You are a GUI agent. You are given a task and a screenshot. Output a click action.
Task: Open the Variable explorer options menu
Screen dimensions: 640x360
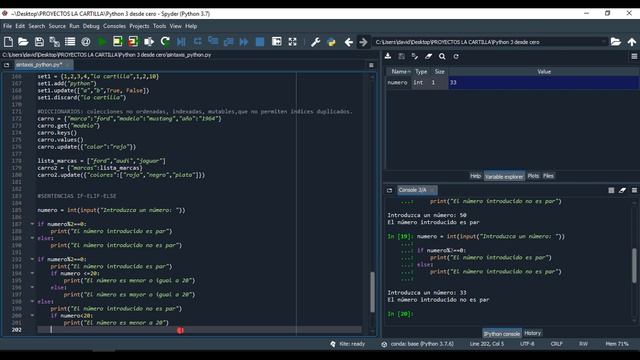click(x=634, y=56)
